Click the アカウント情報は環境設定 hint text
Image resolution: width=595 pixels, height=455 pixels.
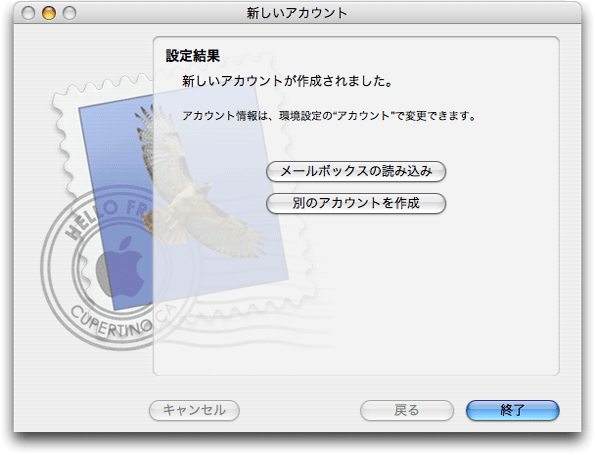pos(329,115)
